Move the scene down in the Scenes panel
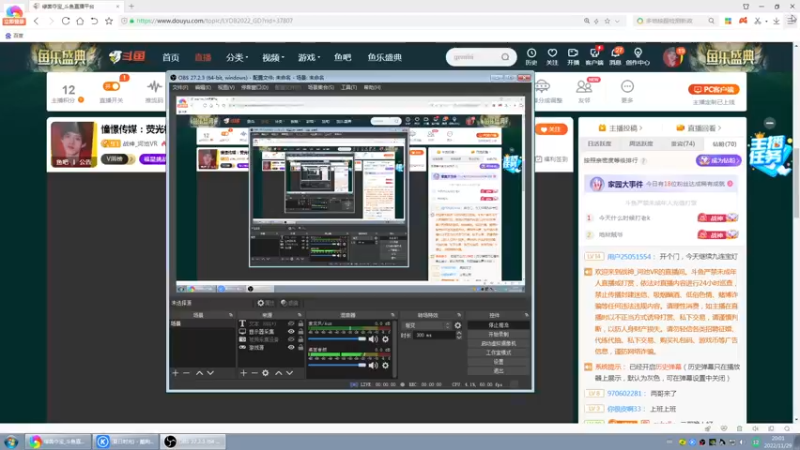The height and width of the screenshot is (450, 800). point(210,373)
